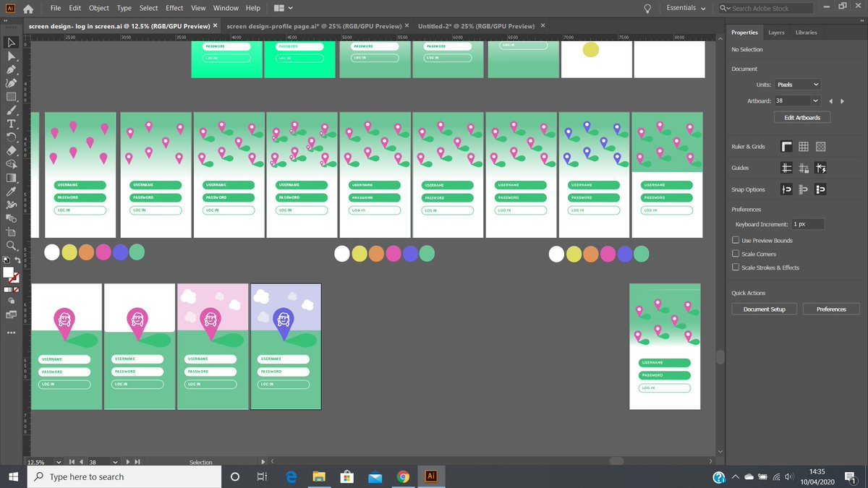
Task: Click the Stroke swatch in toolbar
Action: point(14,278)
